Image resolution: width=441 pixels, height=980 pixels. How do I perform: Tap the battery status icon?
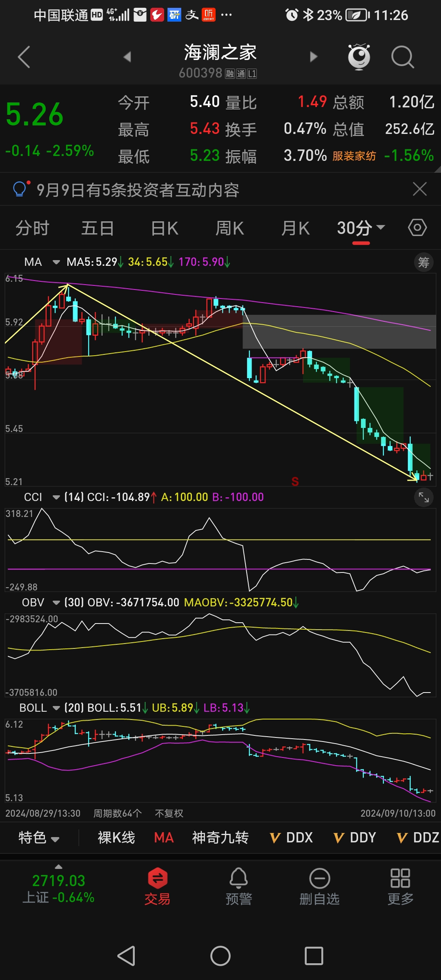point(357,15)
